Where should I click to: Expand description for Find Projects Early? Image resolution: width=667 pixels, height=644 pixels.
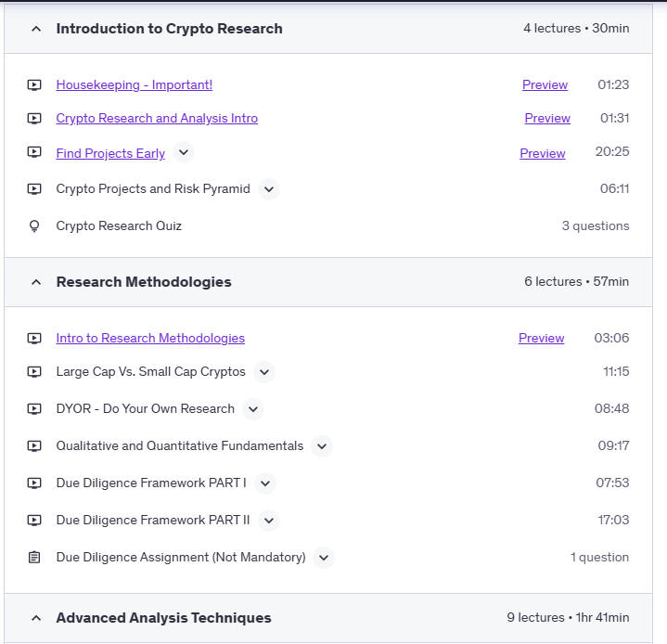(183, 153)
